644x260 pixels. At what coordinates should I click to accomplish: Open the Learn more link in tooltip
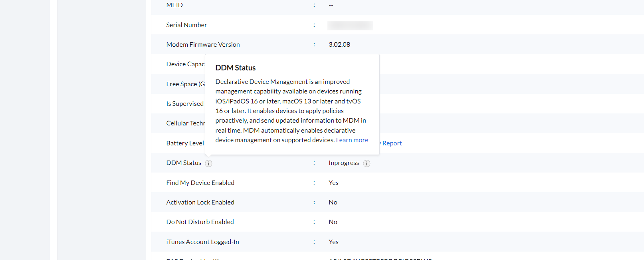point(352,140)
